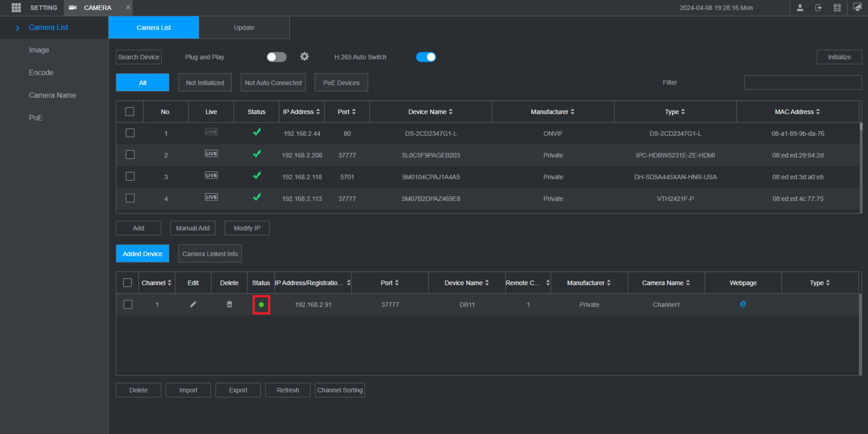The width and height of the screenshot is (868, 434).
Task: Click the green status indicator for channel 1
Action: (261, 305)
